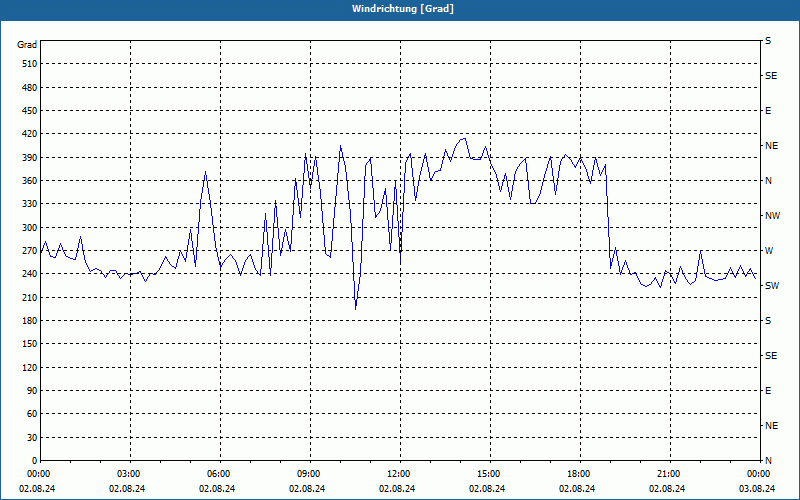Click the 510 y-axis value
This screenshot has width=800, height=500.
pos(30,64)
